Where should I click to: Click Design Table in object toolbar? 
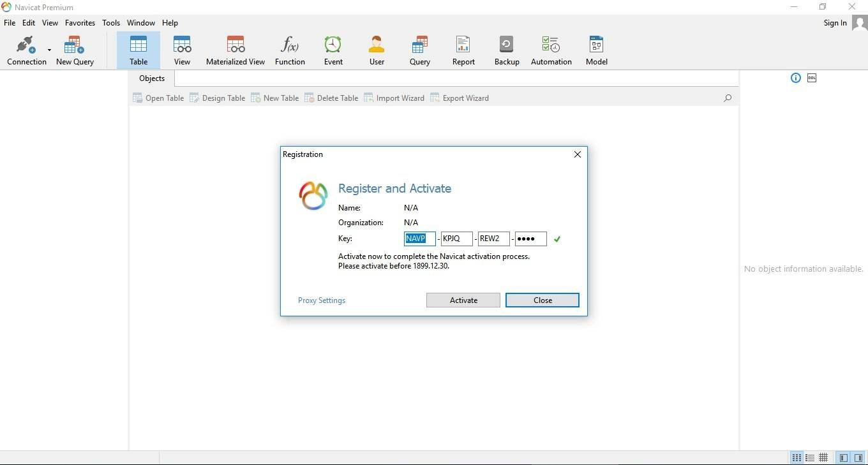218,98
